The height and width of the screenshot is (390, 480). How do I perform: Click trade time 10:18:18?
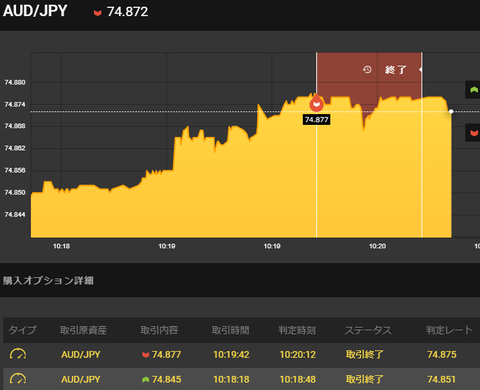pos(231,379)
